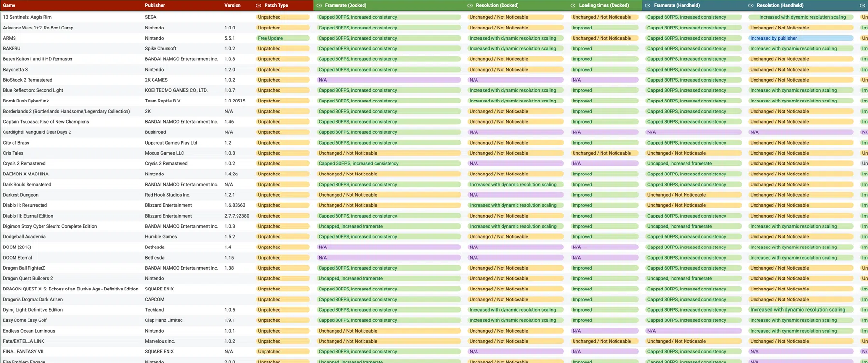Image resolution: width=868 pixels, height=363 pixels.
Task: Select the 'Advance Wars 1+2: Re-Boot Camp' cell
Action: click(38, 28)
